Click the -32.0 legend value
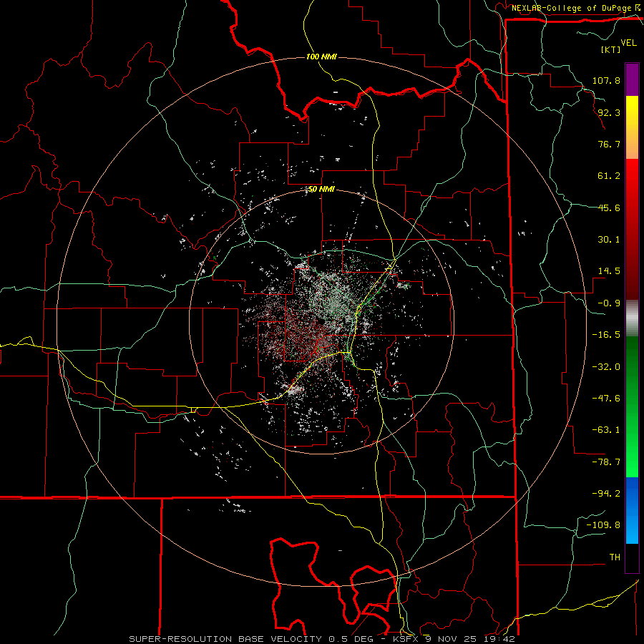Image resolution: width=644 pixels, height=644 pixels. [x=606, y=367]
